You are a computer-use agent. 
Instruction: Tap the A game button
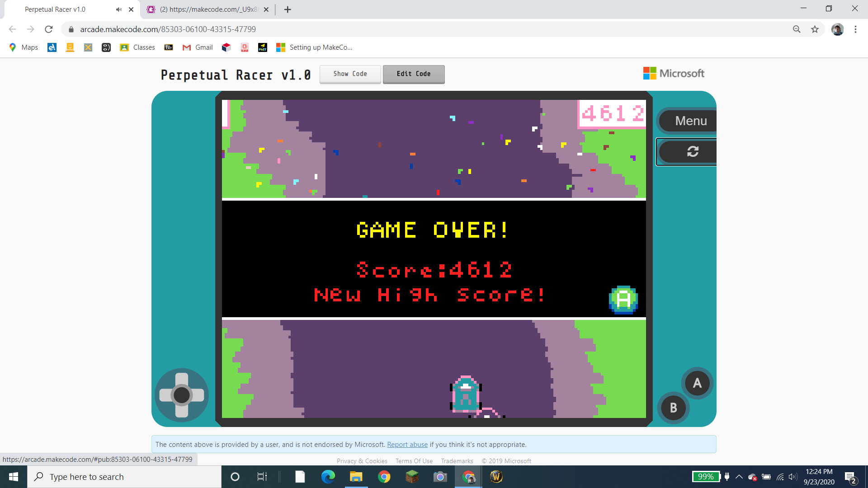(697, 383)
